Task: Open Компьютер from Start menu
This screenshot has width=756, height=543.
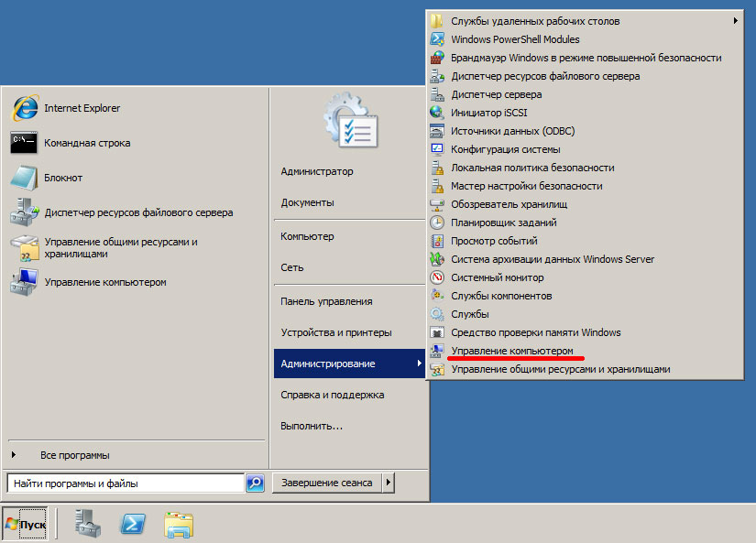Action: pyautogui.click(x=307, y=236)
